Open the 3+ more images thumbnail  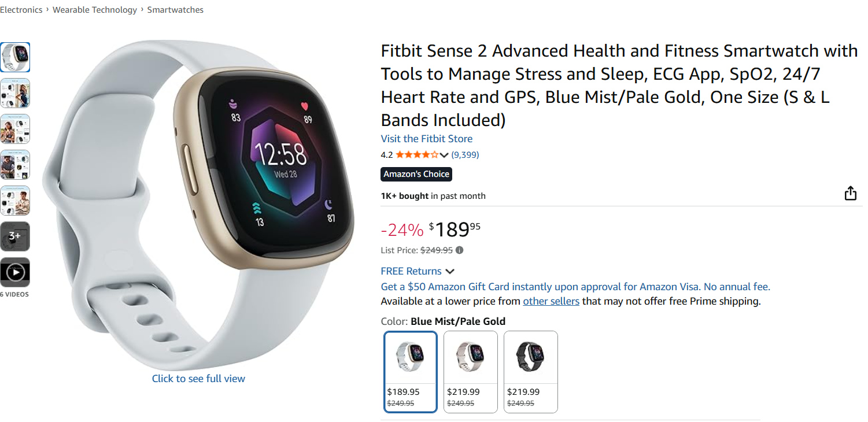click(15, 236)
